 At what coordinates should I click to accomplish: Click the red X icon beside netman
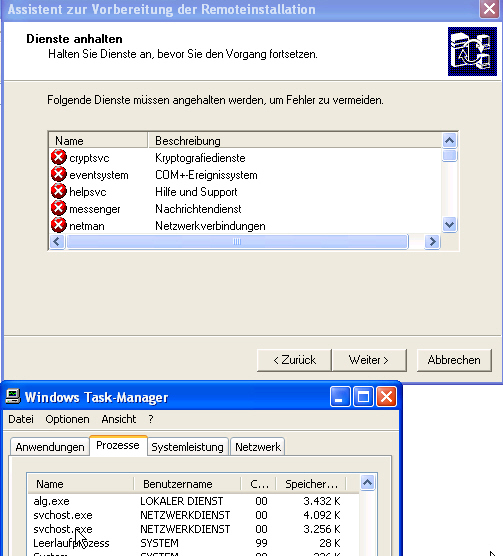pos(59,225)
